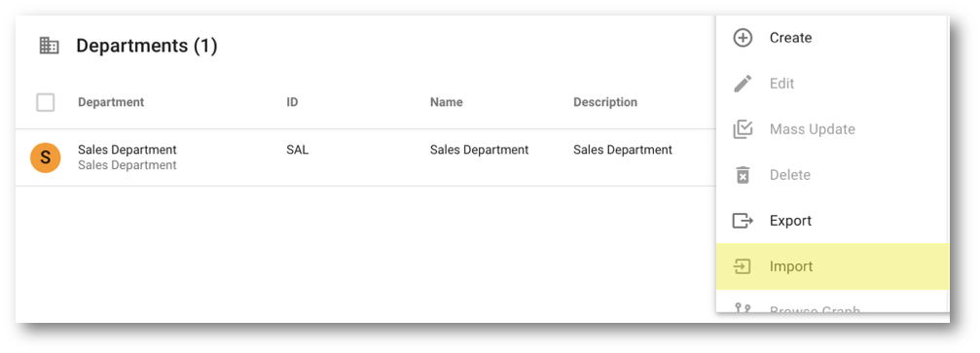Click the SAL ID cell

tap(298, 150)
